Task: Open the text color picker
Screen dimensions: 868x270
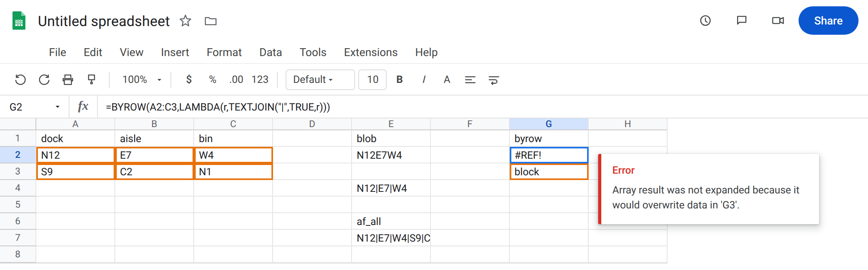Action: pyautogui.click(x=447, y=80)
